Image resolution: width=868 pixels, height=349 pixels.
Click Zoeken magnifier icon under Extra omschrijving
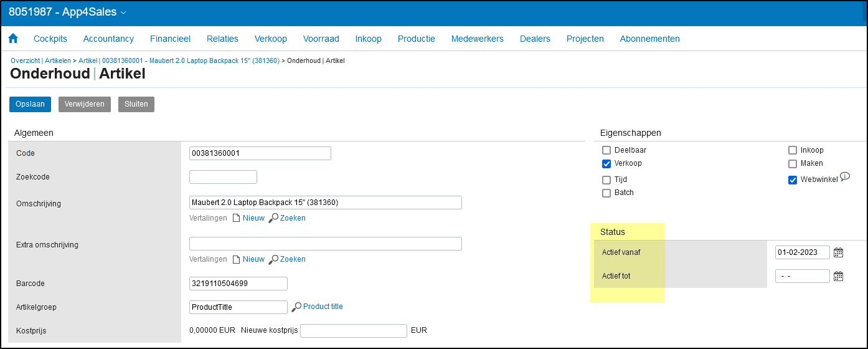(273, 259)
